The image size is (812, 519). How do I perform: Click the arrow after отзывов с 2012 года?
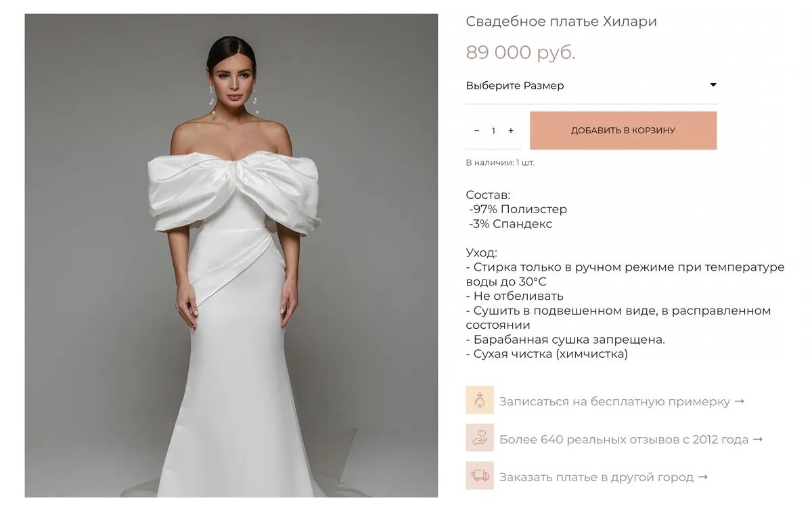coord(757,439)
